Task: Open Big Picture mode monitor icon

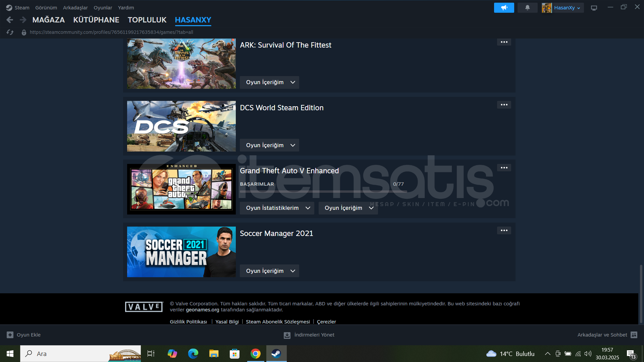Action: pyautogui.click(x=594, y=8)
